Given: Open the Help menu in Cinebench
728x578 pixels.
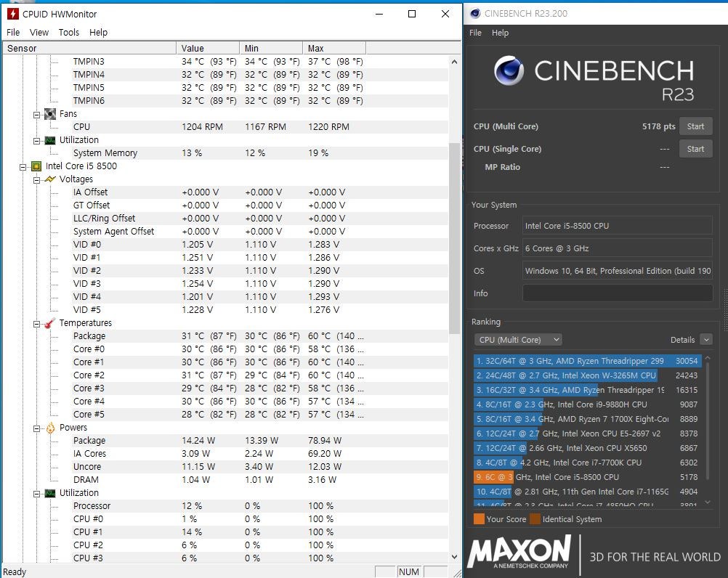Looking at the screenshot, I should [x=500, y=33].
